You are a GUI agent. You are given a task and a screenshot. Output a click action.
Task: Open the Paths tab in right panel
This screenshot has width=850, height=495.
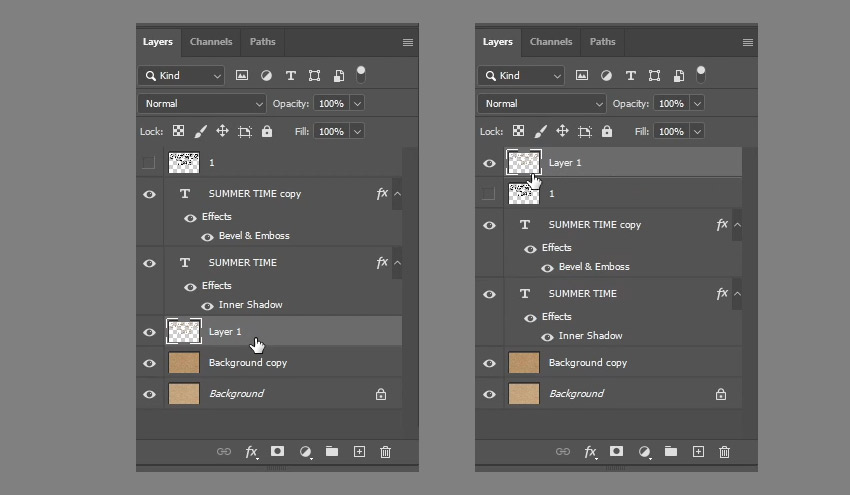point(603,42)
